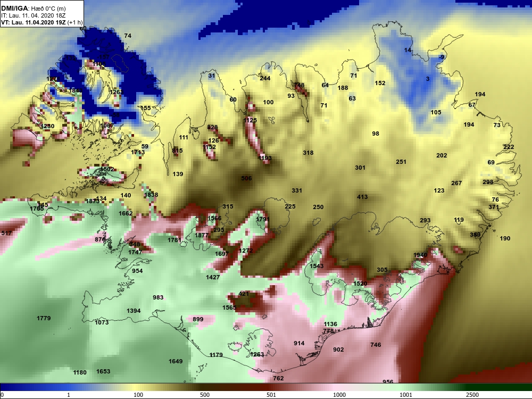Click the map value "331"

coord(297,190)
